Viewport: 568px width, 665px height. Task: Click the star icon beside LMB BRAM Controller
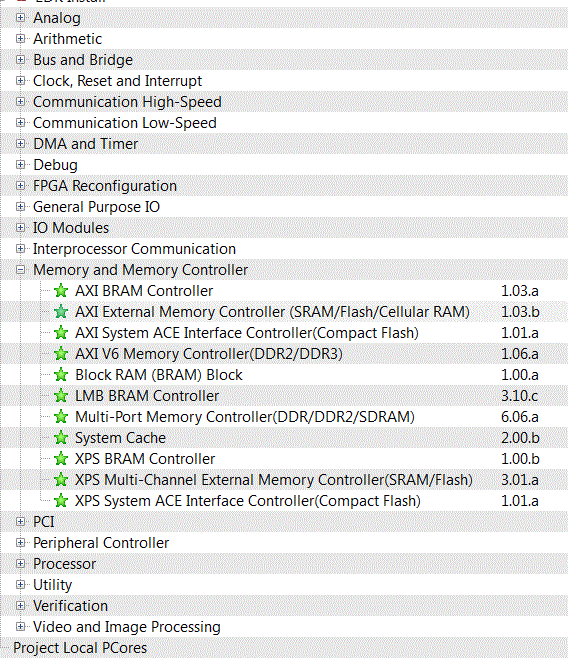pos(61,396)
